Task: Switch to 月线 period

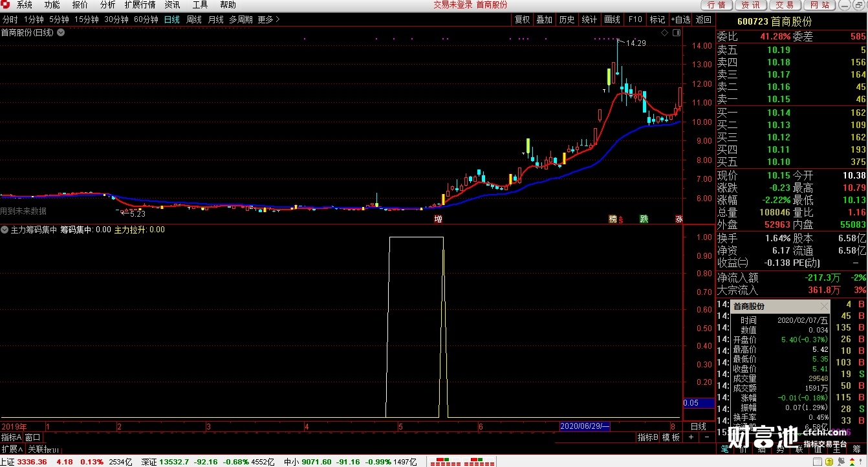Action: point(215,19)
